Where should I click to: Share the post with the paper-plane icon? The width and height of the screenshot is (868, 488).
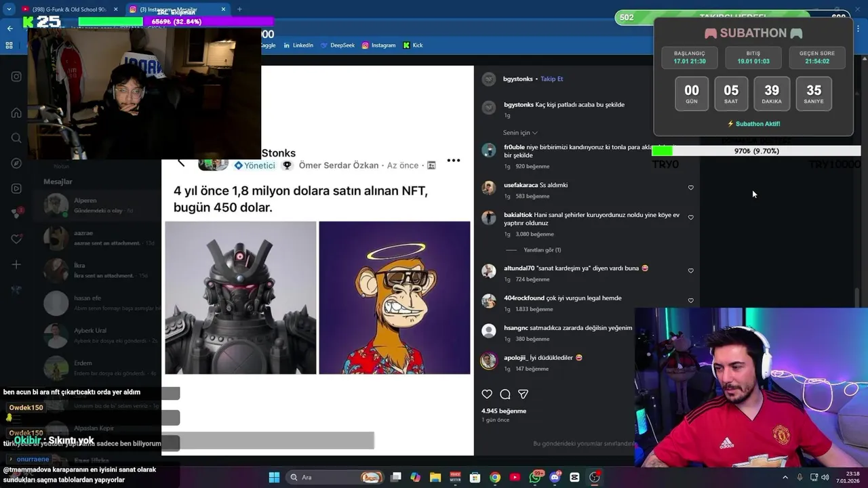click(x=523, y=394)
